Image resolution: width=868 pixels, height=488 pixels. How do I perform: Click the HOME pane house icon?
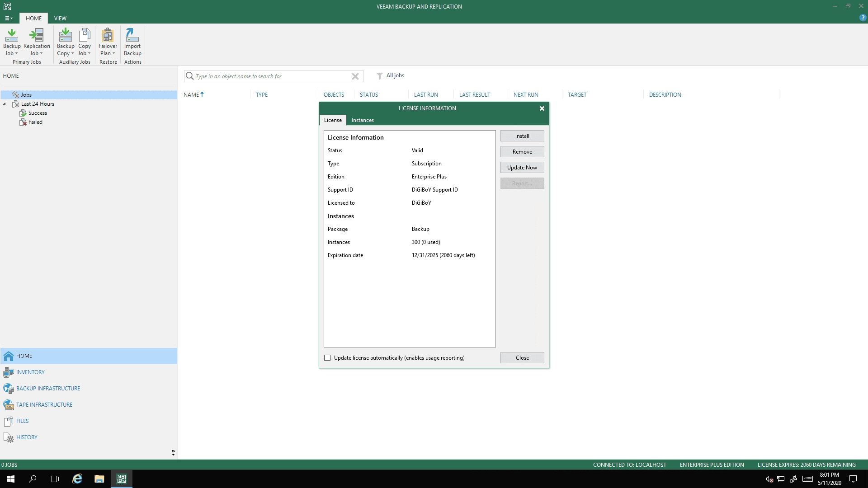pos(9,356)
